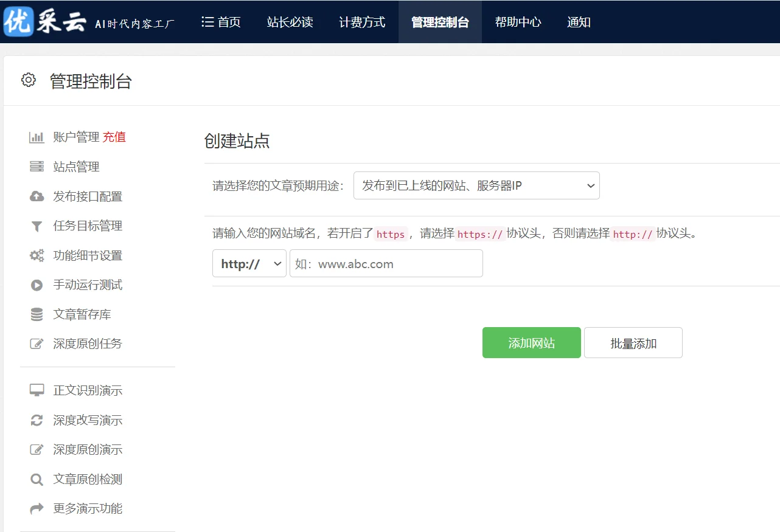The image size is (780, 532).
Task: Click the share arrow icon for 更多演示功能
Action: pos(37,509)
